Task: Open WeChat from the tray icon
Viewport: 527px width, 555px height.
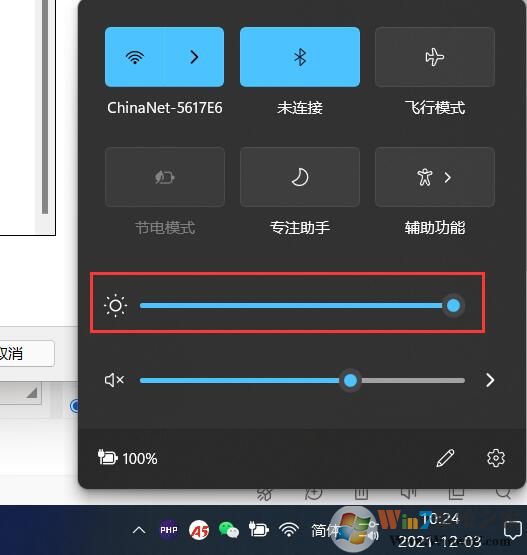Action: (x=229, y=530)
